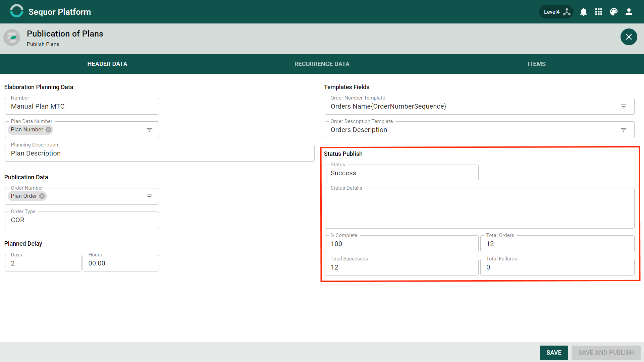Open the apps grid menu
This screenshot has height=362, width=644.
tap(599, 12)
